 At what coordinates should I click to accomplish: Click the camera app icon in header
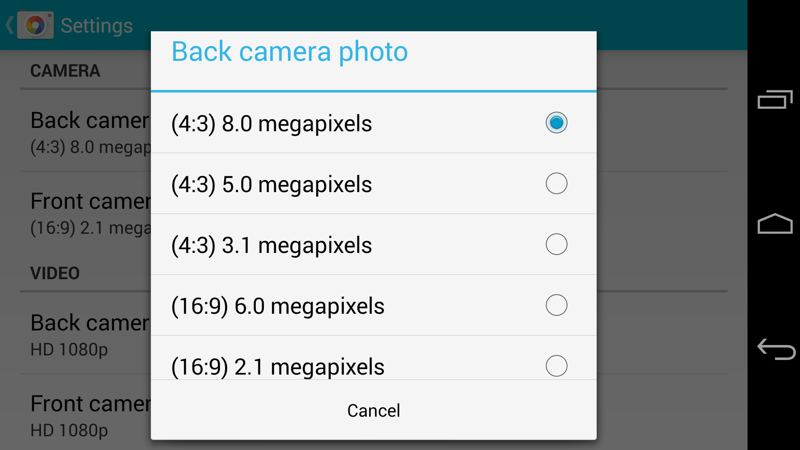(x=35, y=25)
